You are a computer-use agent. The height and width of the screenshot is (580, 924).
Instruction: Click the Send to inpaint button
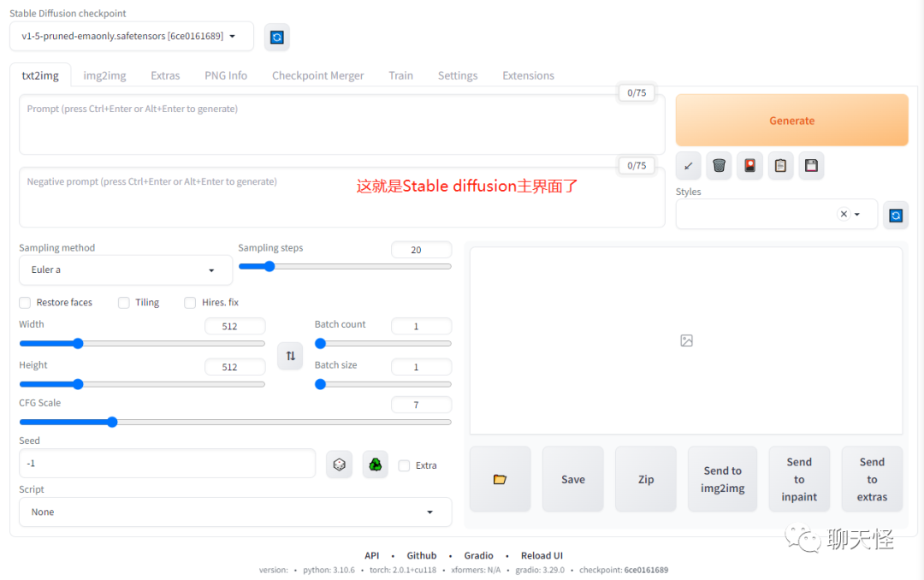799,478
